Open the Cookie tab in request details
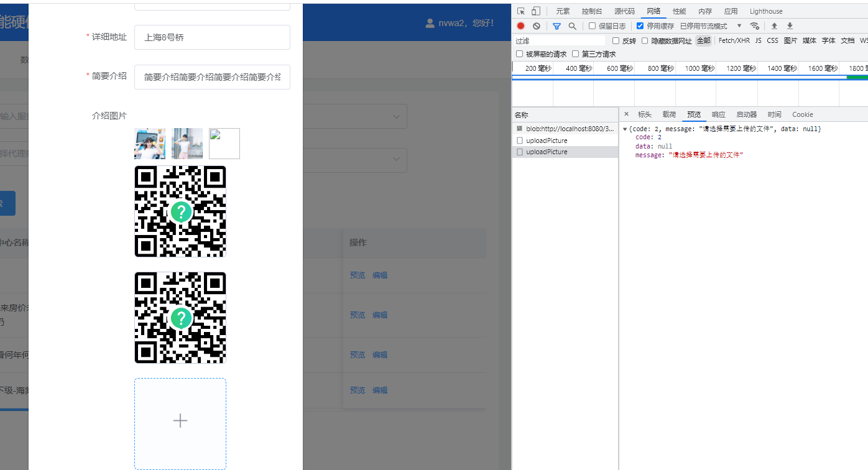This screenshot has width=868, height=470. [x=803, y=114]
